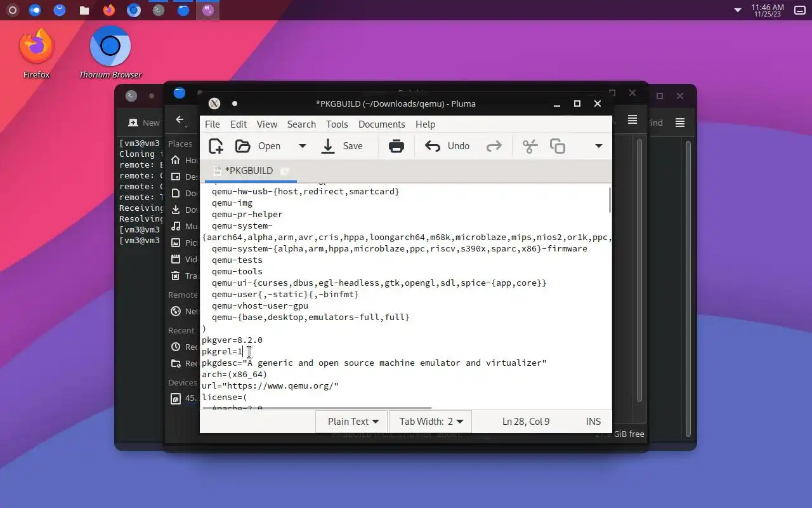Viewport: 812px width, 508px height.
Task: Open Thorium Browser desktop shortcut
Action: pyautogui.click(x=110, y=53)
